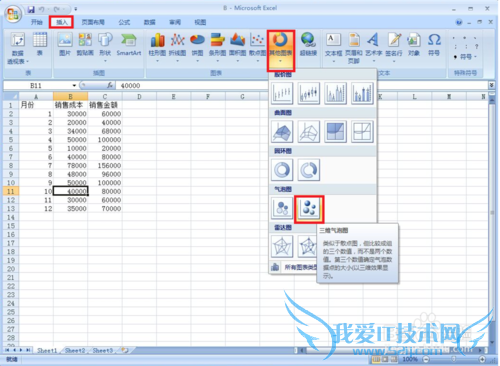The width and height of the screenshot is (500, 366).
Task: Click the formula bar showing 40000
Action: point(302,86)
